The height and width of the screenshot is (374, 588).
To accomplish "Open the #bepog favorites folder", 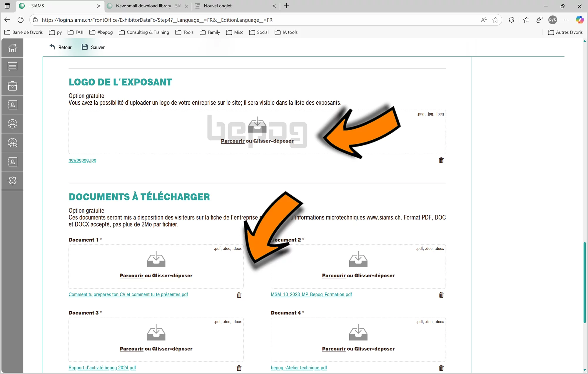I will point(101,32).
